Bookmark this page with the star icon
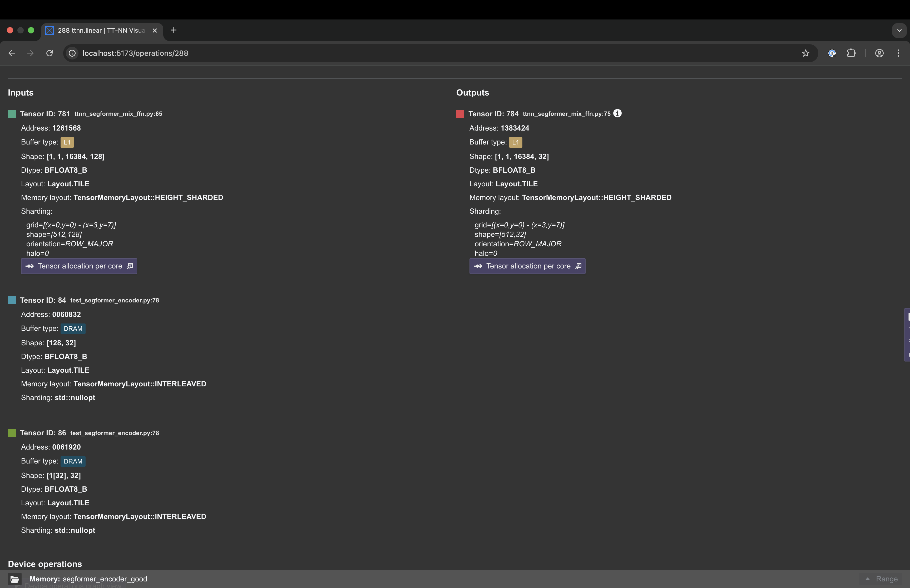 pyautogui.click(x=805, y=53)
